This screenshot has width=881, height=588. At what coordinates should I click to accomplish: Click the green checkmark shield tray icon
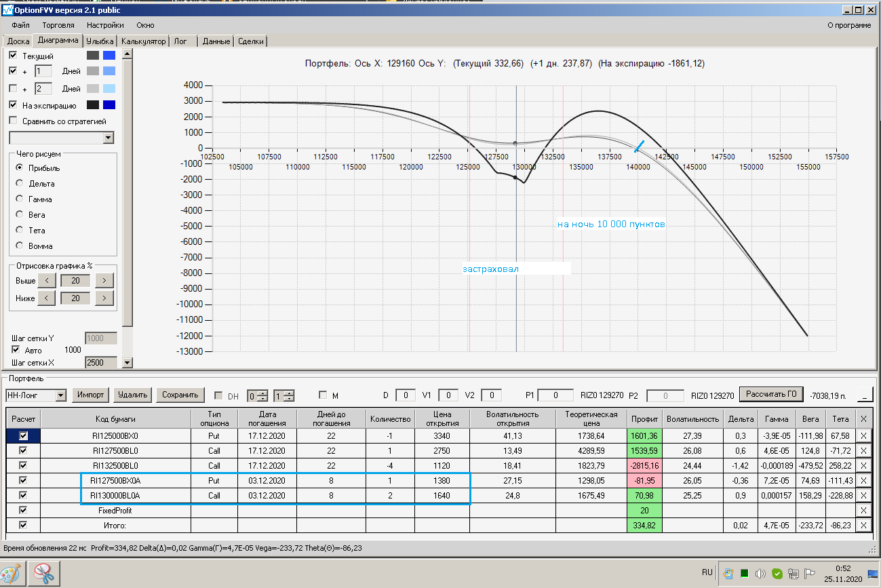(777, 573)
